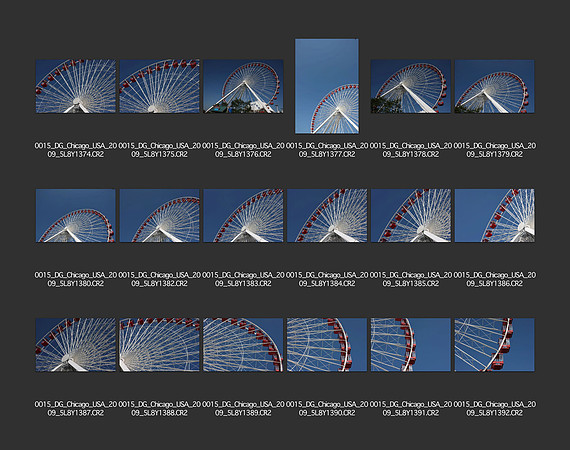The image size is (570, 450).
Task: Click the filename label ending 5L8Y1379.CR2
Action: tap(494, 150)
